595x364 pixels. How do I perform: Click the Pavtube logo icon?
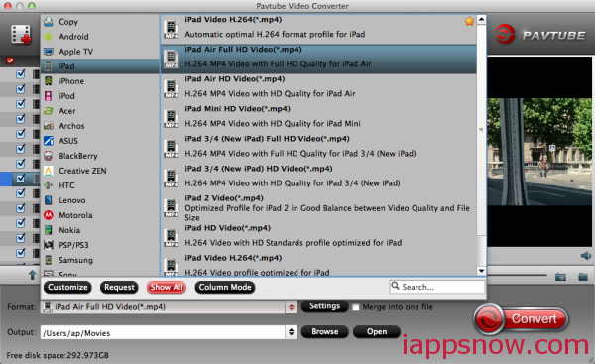click(505, 35)
